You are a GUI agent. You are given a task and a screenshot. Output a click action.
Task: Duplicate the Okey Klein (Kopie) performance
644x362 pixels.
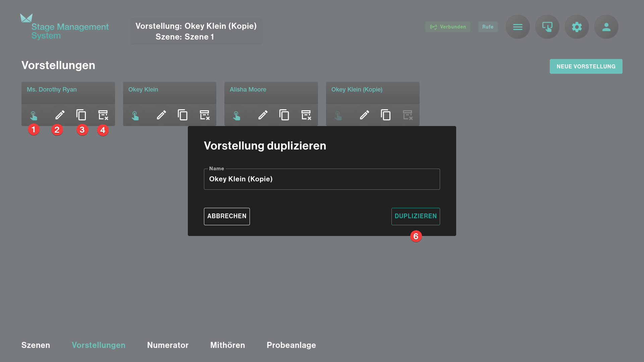tap(386, 115)
